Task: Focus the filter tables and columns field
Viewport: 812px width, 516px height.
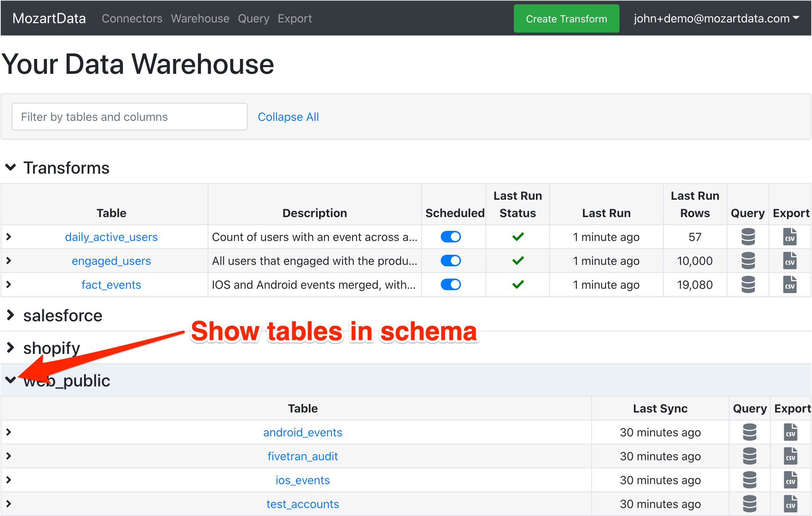Action: point(129,117)
